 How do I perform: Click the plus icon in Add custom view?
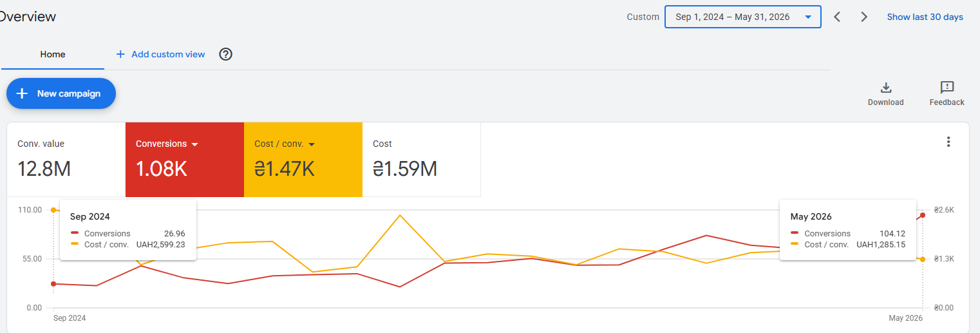pyautogui.click(x=120, y=54)
